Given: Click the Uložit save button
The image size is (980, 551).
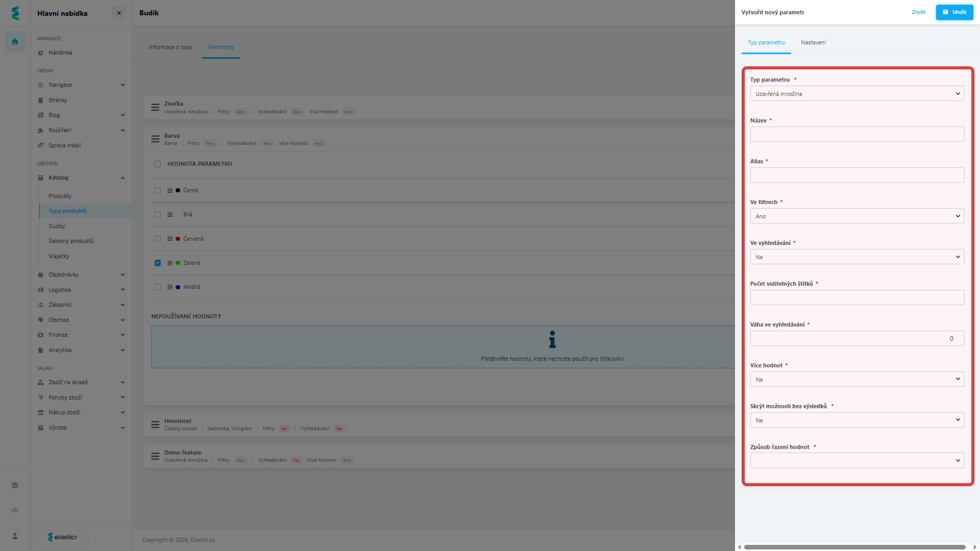Looking at the screenshot, I should (954, 12).
